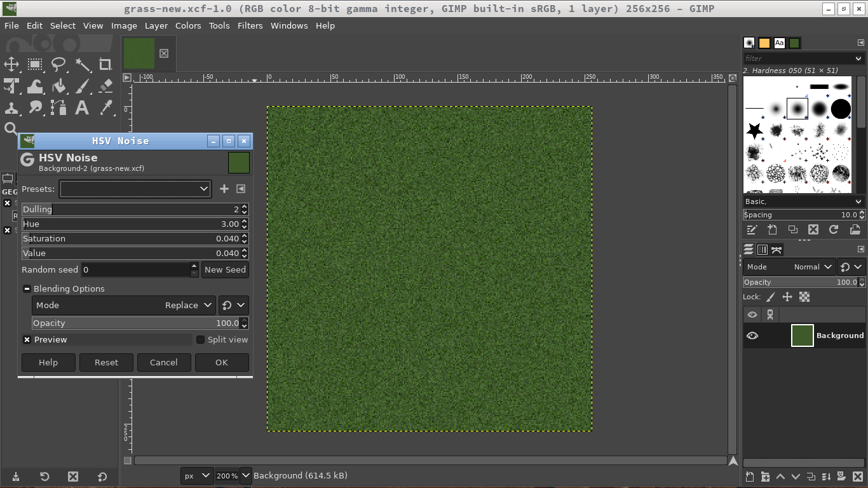Image resolution: width=868 pixels, height=488 pixels.
Task: Click OK to apply HSV Noise
Action: point(221,363)
